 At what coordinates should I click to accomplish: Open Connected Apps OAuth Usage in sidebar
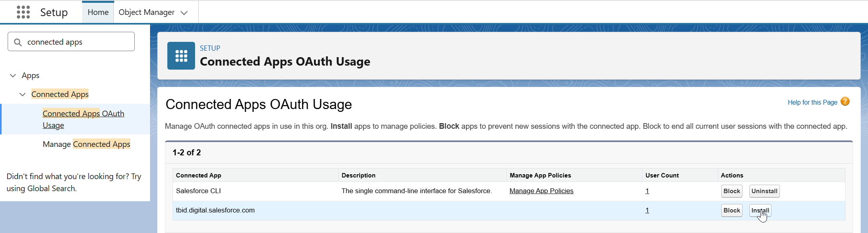coord(83,119)
